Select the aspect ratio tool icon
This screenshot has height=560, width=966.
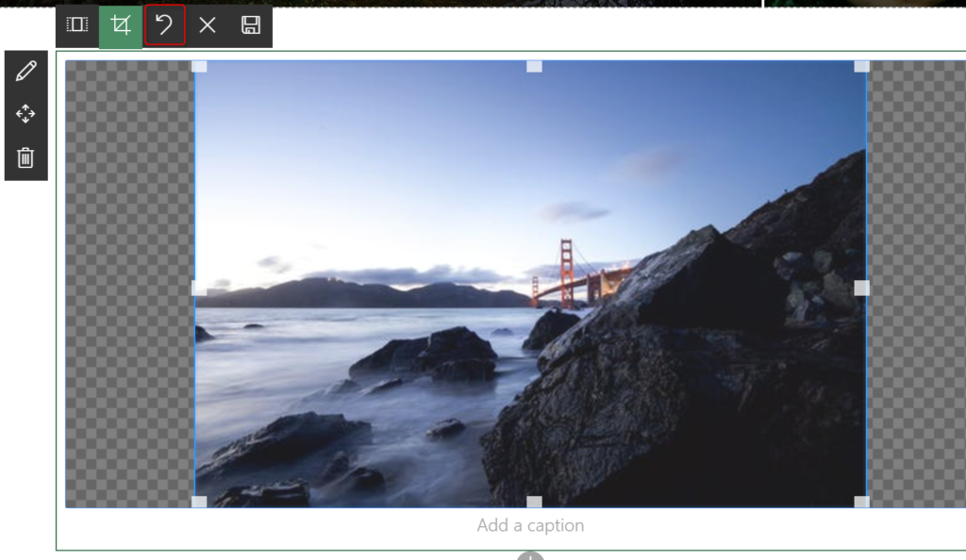(77, 25)
